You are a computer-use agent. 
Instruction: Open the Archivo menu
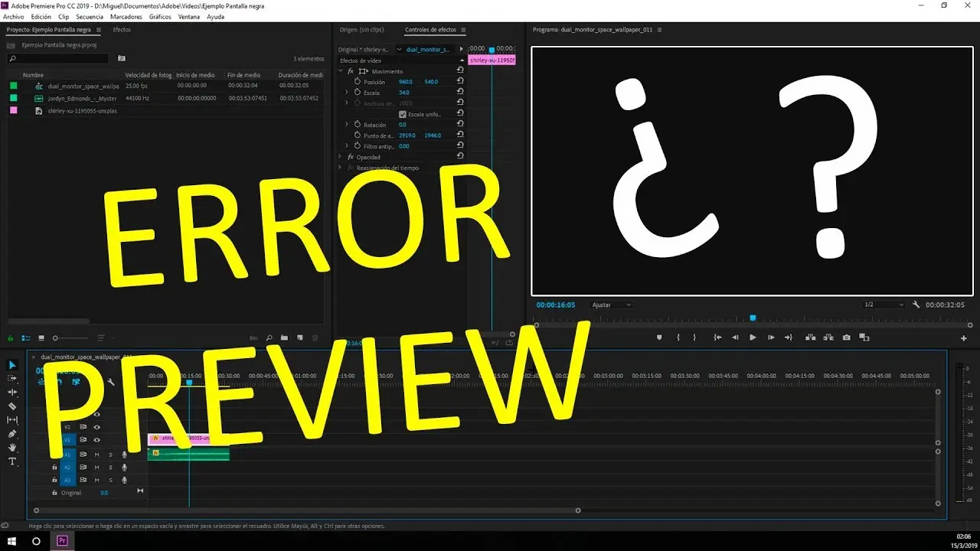(14, 16)
